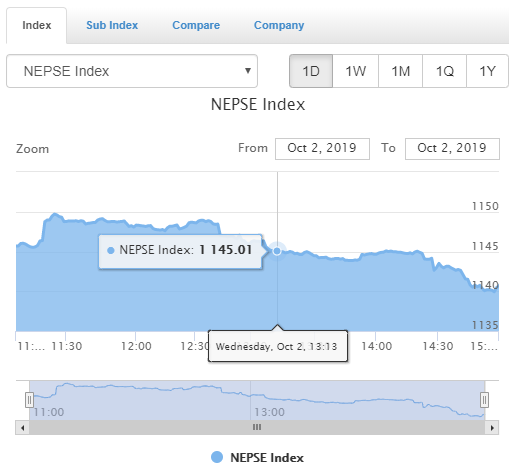
Task: Open the Compare tab
Action: click(196, 25)
